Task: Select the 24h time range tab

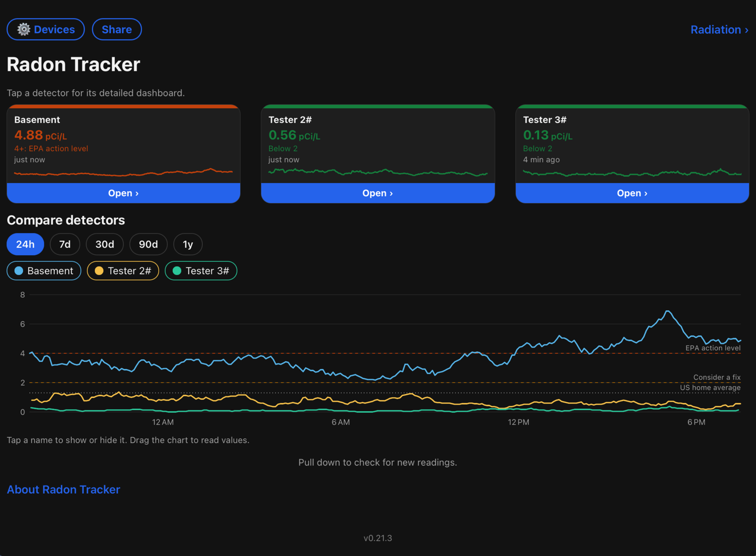Action: click(26, 244)
